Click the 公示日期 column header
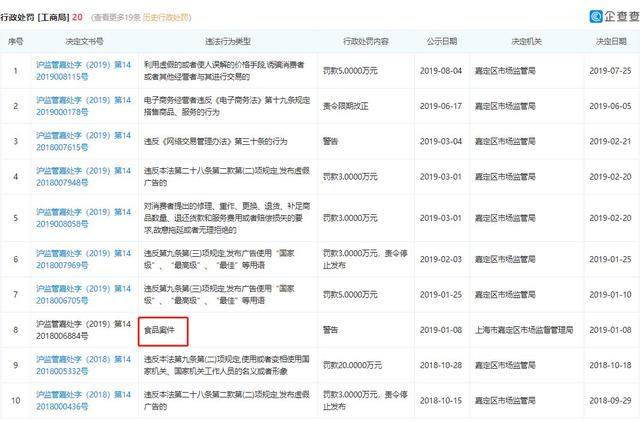This screenshot has width=640, height=422. tap(442, 41)
